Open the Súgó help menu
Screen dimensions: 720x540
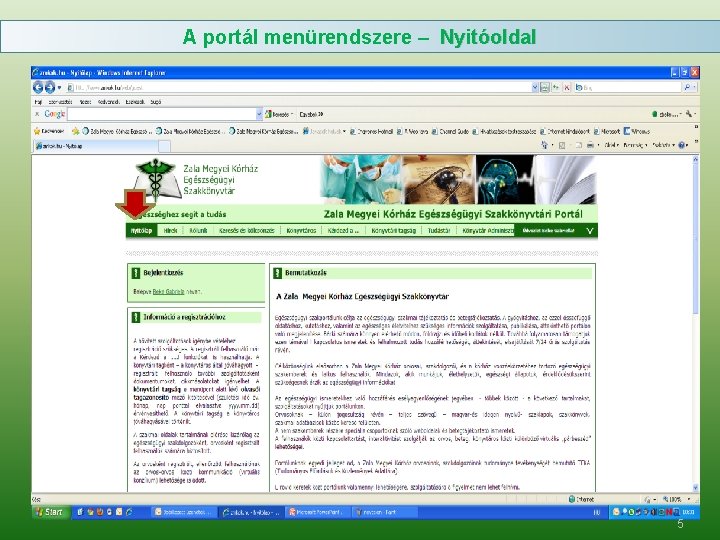tap(156, 102)
